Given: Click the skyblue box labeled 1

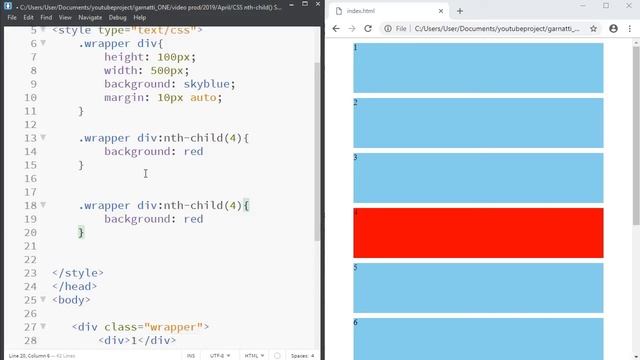Looking at the screenshot, I should [x=478, y=68].
